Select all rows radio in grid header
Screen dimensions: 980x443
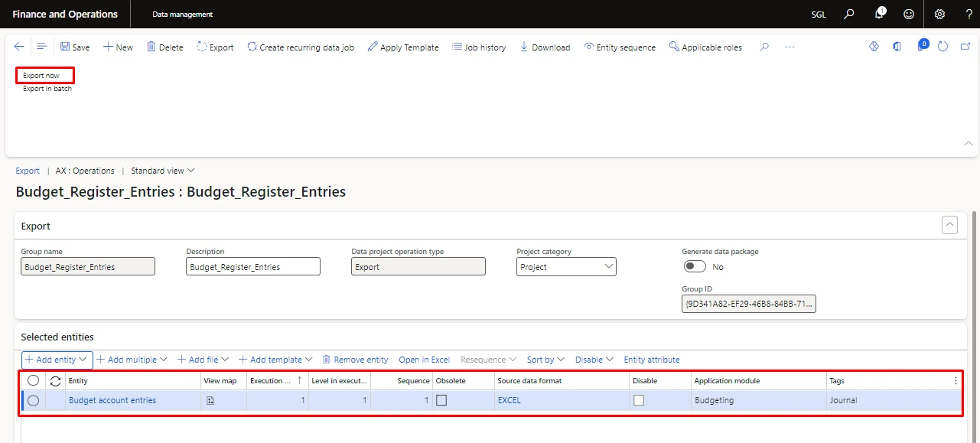point(33,380)
